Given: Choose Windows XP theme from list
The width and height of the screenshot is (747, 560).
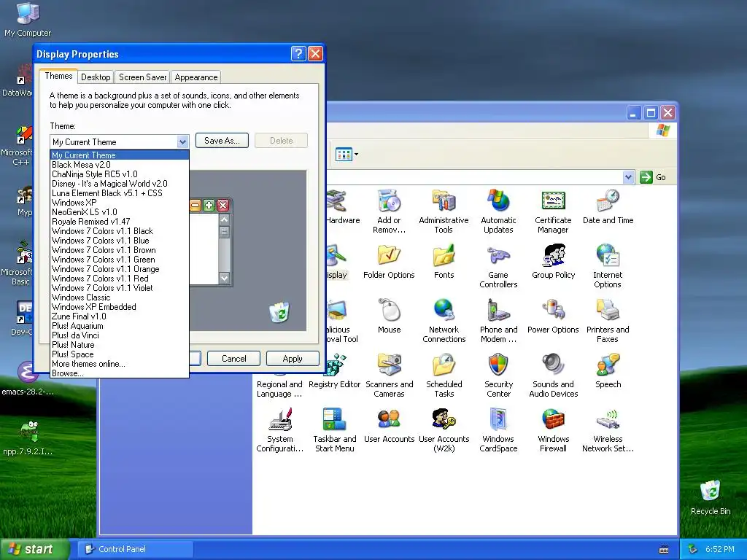Looking at the screenshot, I should point(119,203).
